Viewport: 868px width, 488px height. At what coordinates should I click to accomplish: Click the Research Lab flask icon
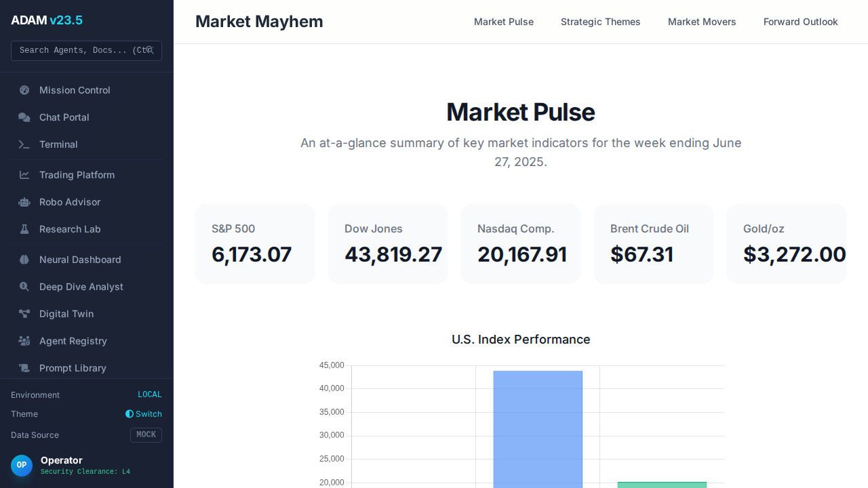click(24, 229)
